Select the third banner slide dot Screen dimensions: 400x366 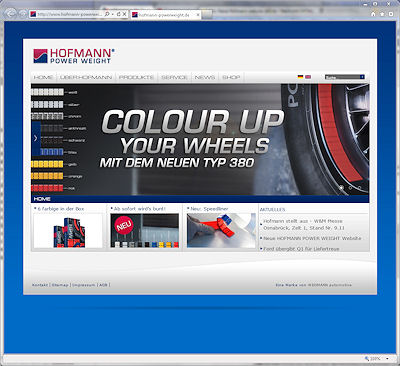click(359, 188)
